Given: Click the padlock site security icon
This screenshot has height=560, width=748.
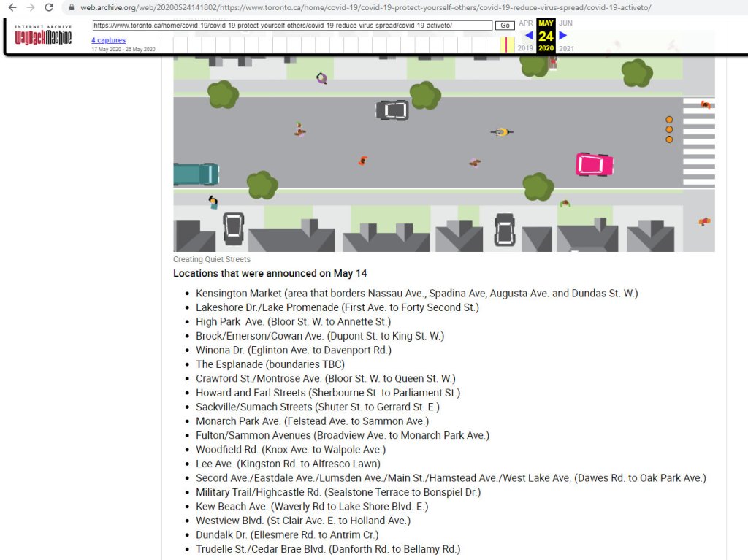Looking at the screenshot, I should tap(71, 7).
